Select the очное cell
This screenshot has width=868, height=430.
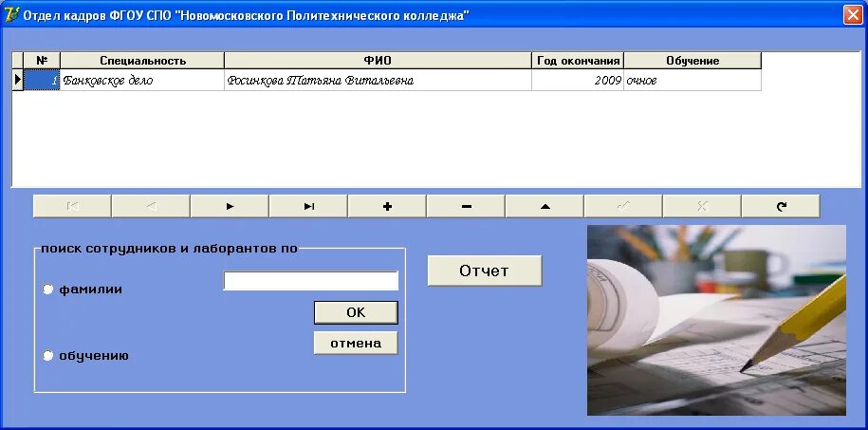[x=693, y=81]
